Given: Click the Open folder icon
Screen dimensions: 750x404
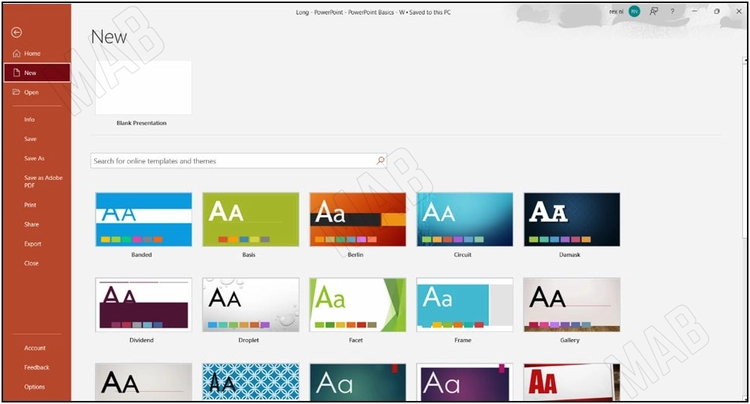Looking at the screenshot, I should (16, 92).
